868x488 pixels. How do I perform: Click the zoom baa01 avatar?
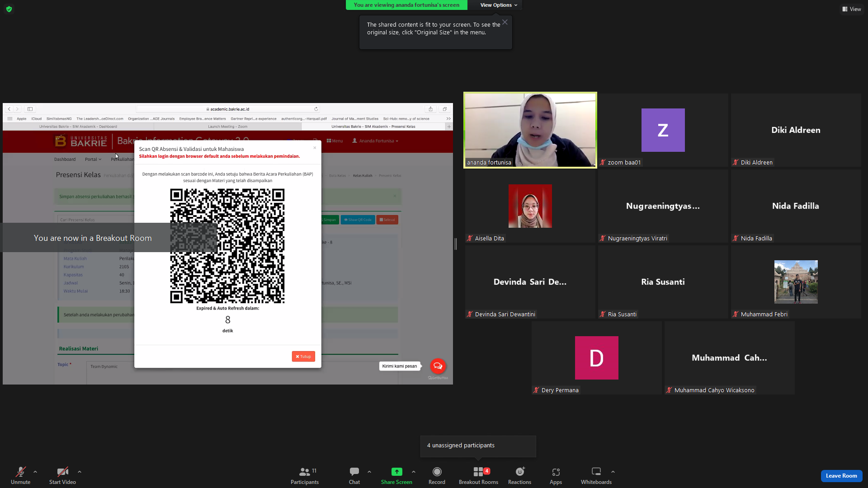point(663,130)
